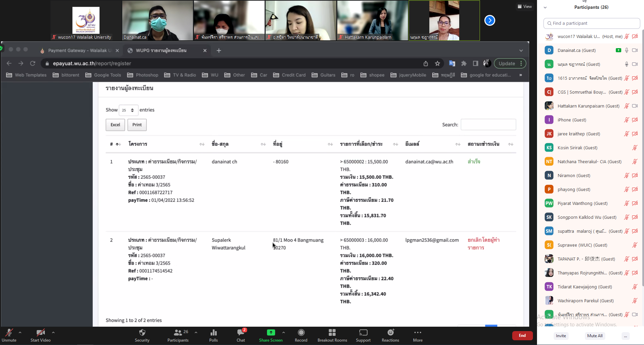Open the Reactions emoji icon
This screenshot has height=345, width=644.
click(x=390, y=333)
